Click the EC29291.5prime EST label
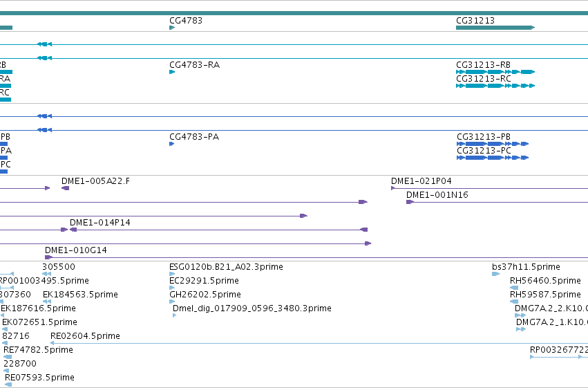The image size is (588, 388). pyautogui.click(x=204, y=281)
